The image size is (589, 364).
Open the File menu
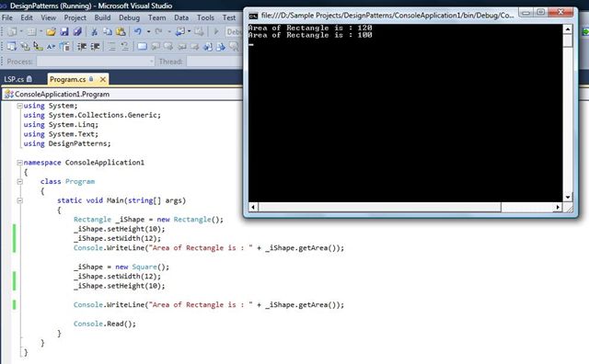click(x=7, y=17)
